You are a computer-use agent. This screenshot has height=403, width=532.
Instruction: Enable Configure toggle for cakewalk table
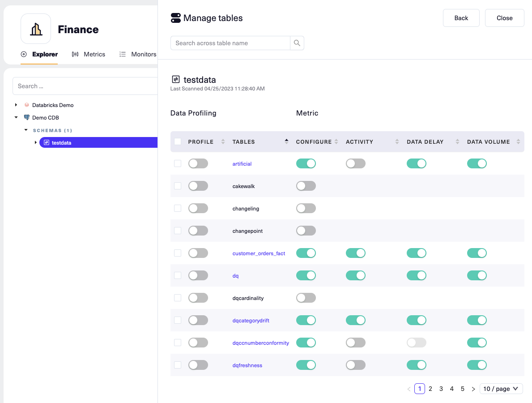[306, 186]
